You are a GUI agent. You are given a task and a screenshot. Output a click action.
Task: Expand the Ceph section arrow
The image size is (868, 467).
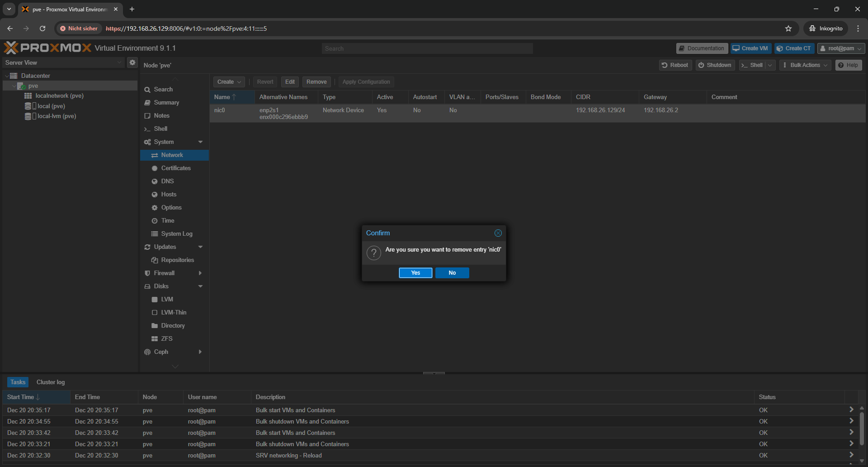pyautogui.click(x=200, y=352)
